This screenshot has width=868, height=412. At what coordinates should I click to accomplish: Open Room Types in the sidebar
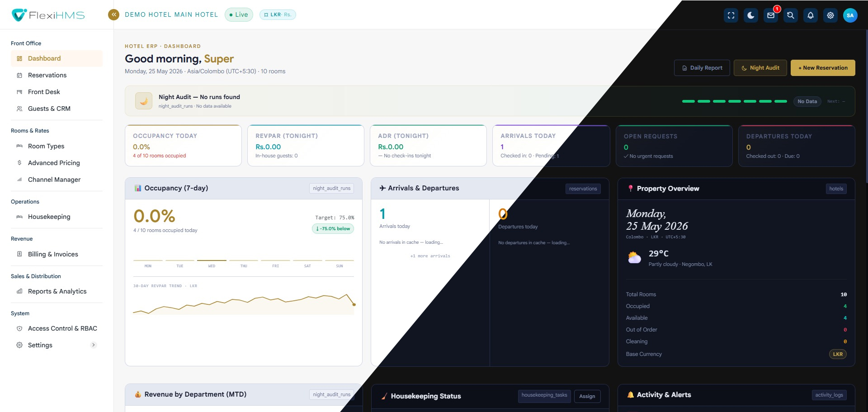click(x=57, y=146)
